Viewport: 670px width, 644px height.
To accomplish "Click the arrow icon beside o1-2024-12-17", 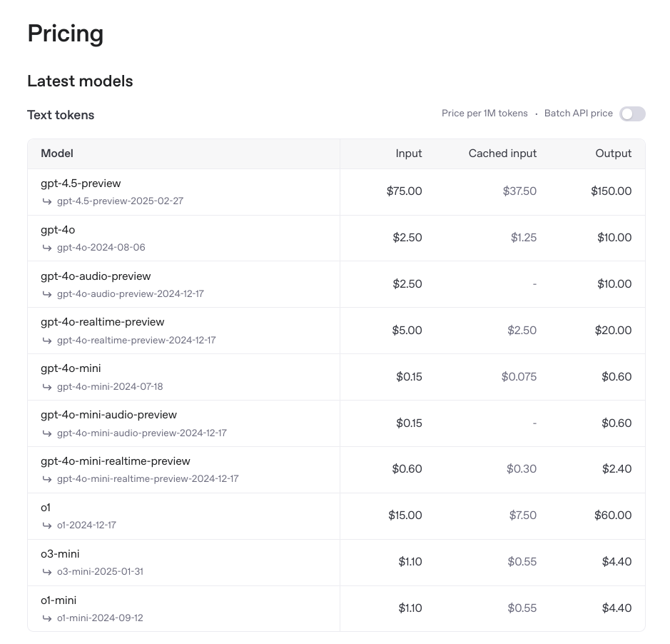I will 47,525.
